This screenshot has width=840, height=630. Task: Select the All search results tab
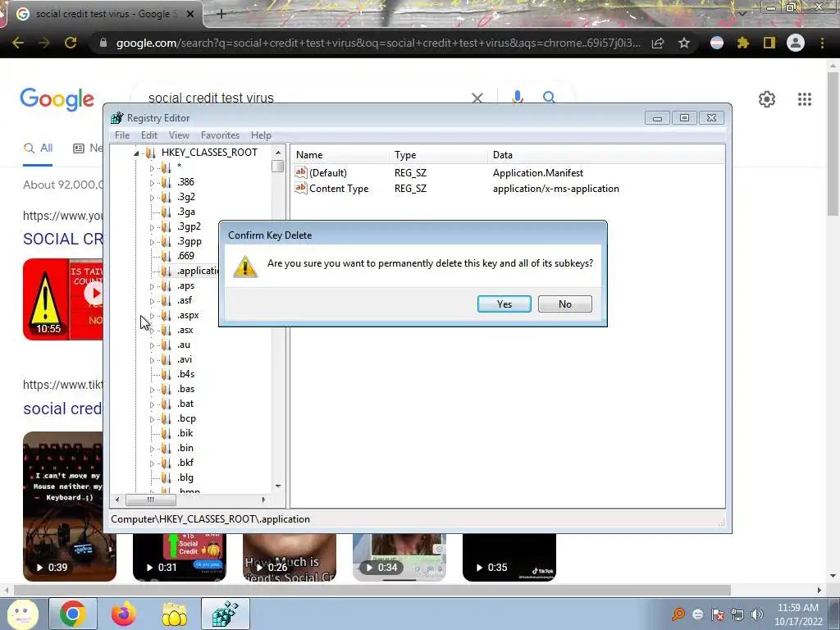point(38,148)
